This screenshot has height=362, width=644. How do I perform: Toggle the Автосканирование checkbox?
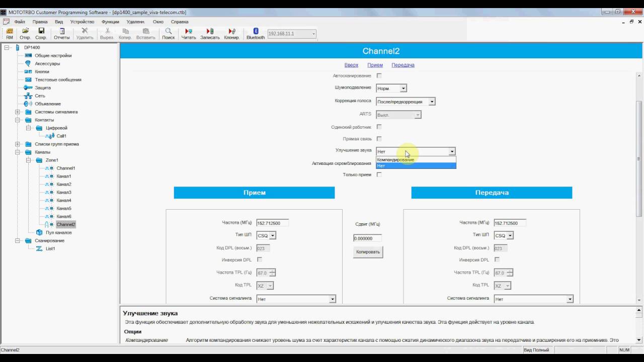(379, 75)
